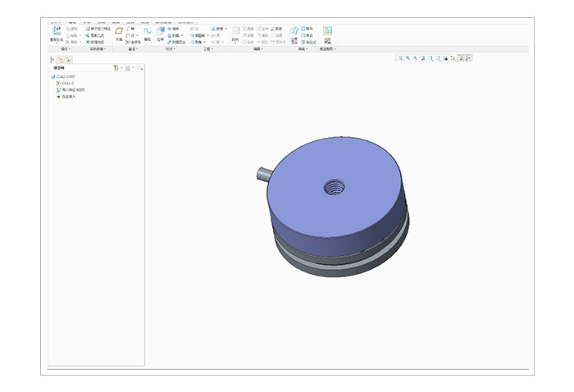The height and width of the screenshot is (392, 574).
Task: Toggle annotation display in graphics toolbar
Action: [460, 58]
